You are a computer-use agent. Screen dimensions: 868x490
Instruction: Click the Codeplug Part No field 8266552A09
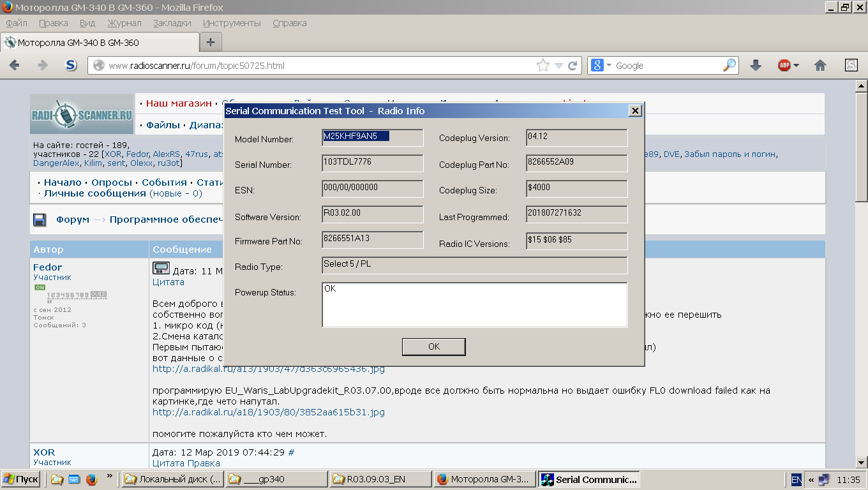[577, 163]
